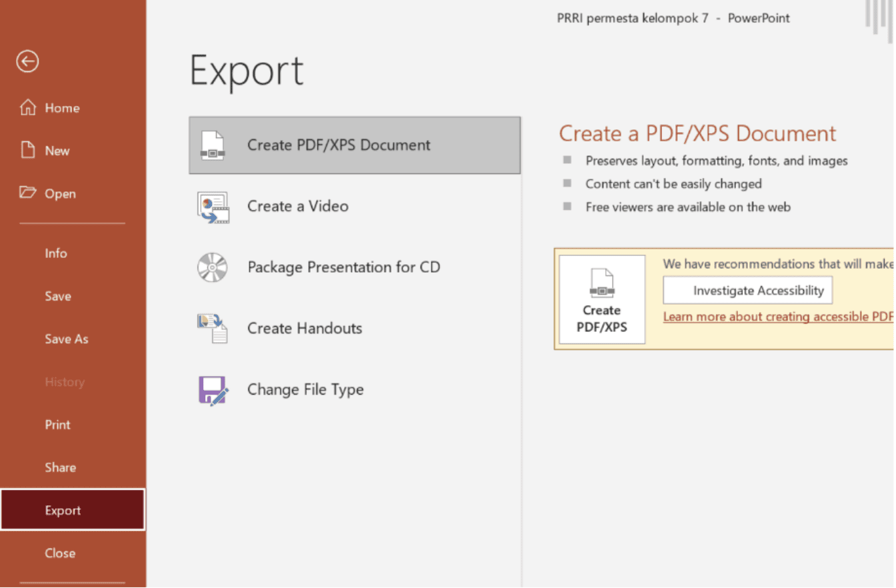Click the New blank page icon
Screen dimensions: 896x588
pos(28,150)
